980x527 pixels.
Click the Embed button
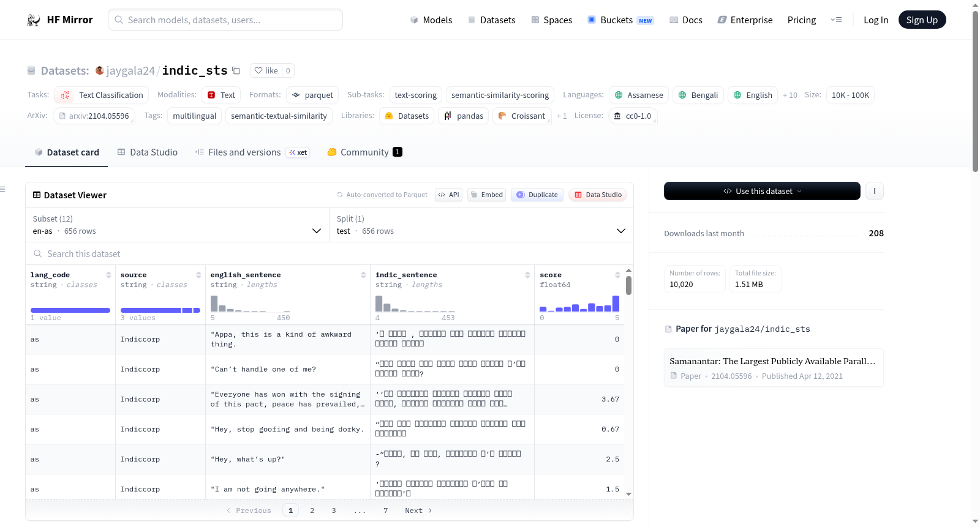coord(487,195)
